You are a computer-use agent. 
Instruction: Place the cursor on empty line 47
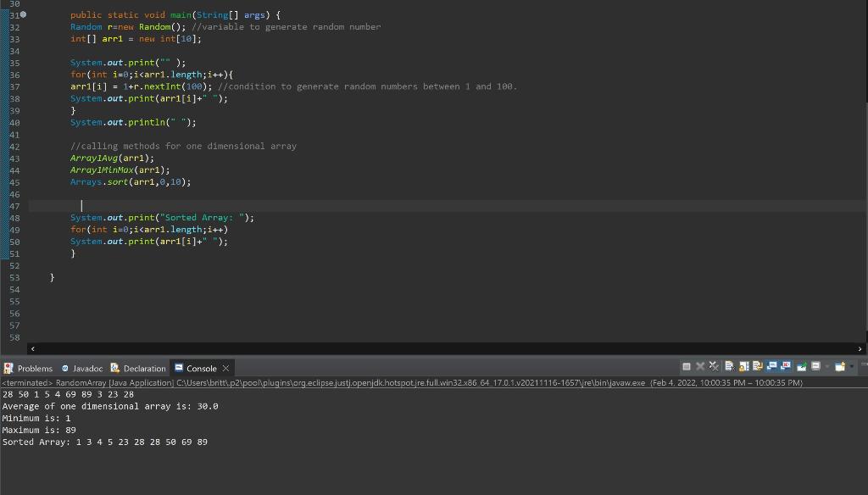[x=82, y=205]
